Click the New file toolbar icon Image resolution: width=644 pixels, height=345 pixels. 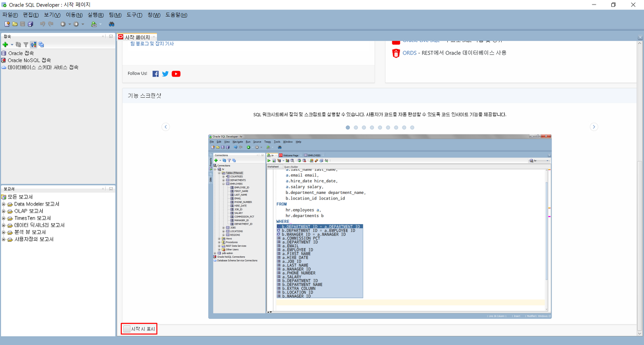[7, 24]
